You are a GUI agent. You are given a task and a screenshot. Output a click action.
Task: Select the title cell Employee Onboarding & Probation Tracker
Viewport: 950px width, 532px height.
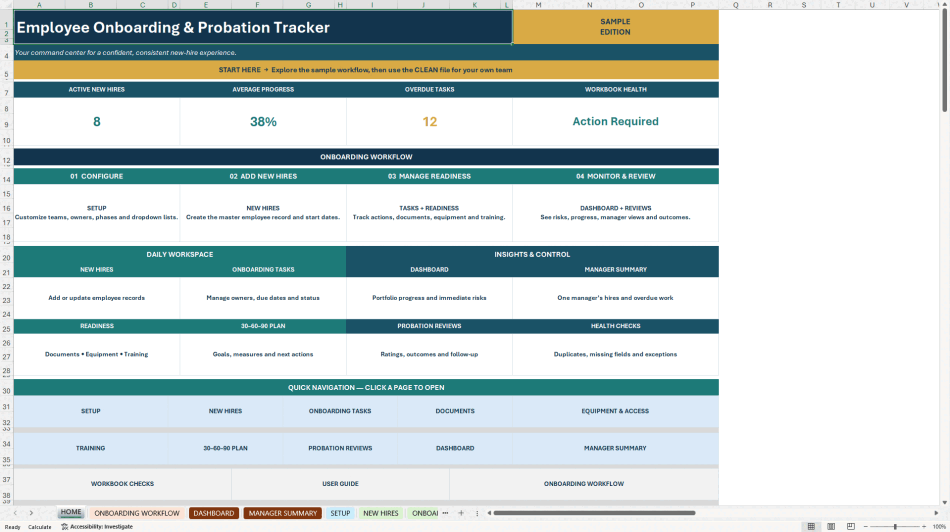point(263,27)
